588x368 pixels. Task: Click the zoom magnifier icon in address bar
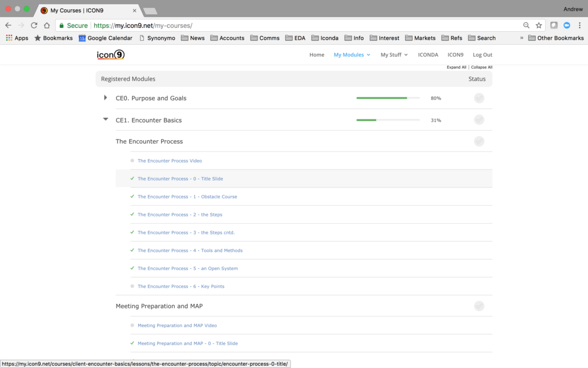526,25
